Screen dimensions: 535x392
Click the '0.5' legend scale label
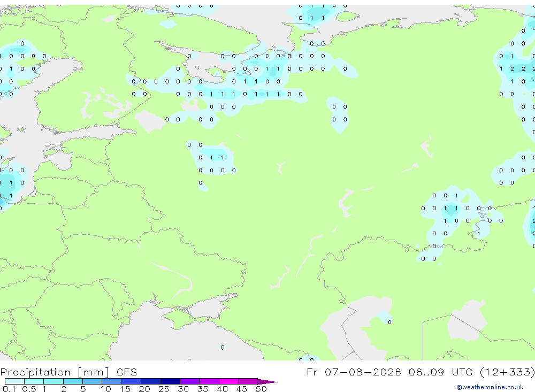pyautogui.click(x=29, y=389)
